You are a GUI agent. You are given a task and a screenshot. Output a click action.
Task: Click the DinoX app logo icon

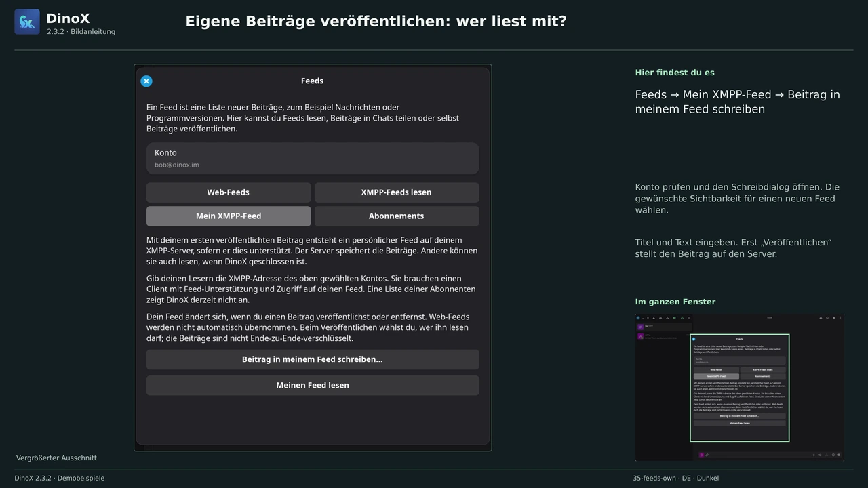pyautogui.click(x=27, y=22)
